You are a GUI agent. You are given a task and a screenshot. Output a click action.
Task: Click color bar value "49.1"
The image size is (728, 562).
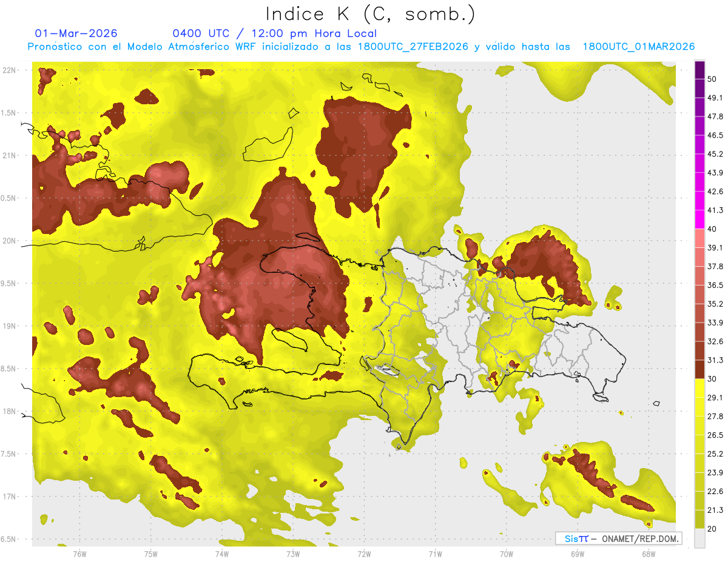click(715, 98)
